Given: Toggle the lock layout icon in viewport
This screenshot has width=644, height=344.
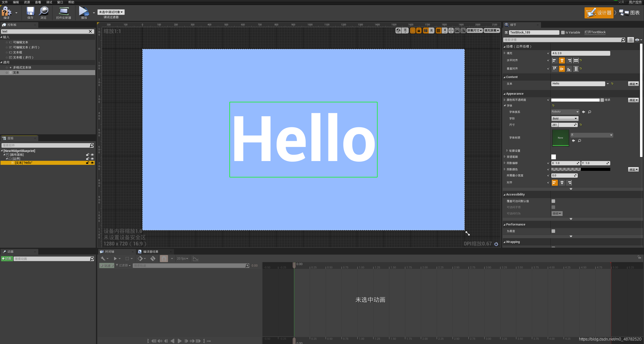Looking at the screenshot, I should pyautogui.click(x=419, y=30).
